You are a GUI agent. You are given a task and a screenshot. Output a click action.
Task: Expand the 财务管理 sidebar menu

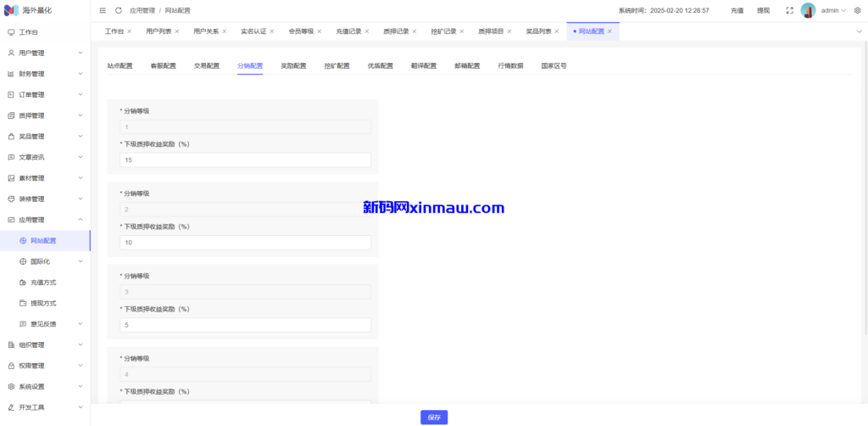[46, 74]
